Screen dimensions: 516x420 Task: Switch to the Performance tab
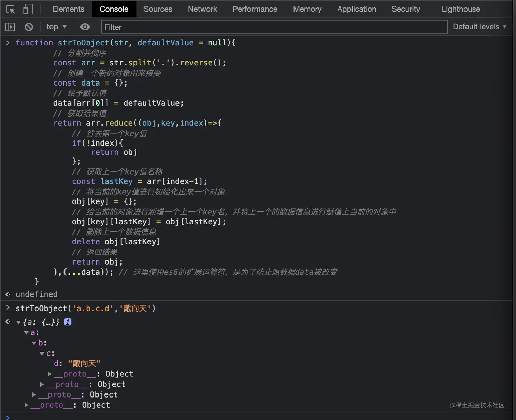pyautogui.click(x=255, y=9)
